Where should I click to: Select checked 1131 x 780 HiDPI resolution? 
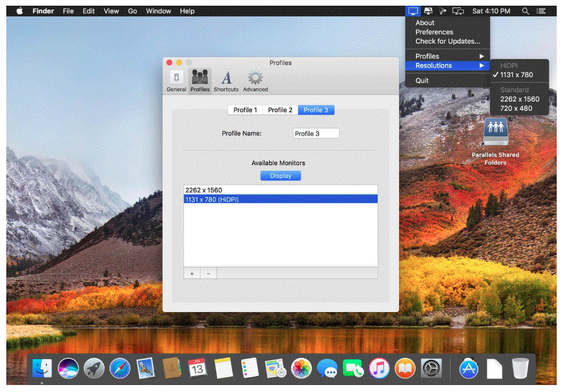[x=519, y=74]
